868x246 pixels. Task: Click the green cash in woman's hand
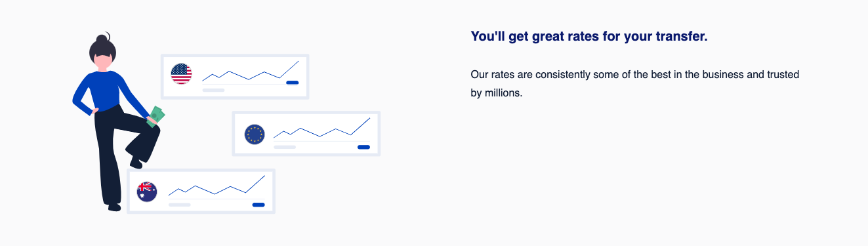157,116
